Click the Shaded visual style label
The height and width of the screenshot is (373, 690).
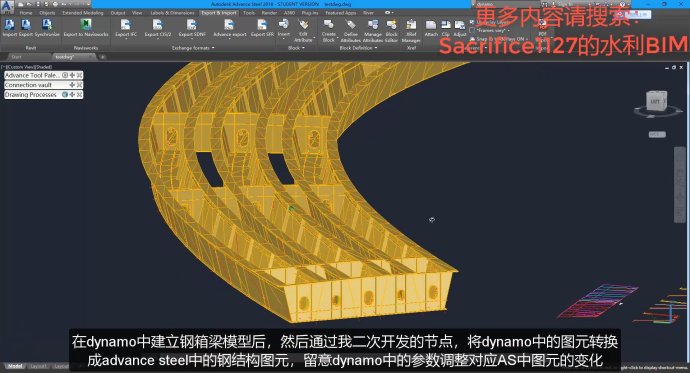(44, 67)
